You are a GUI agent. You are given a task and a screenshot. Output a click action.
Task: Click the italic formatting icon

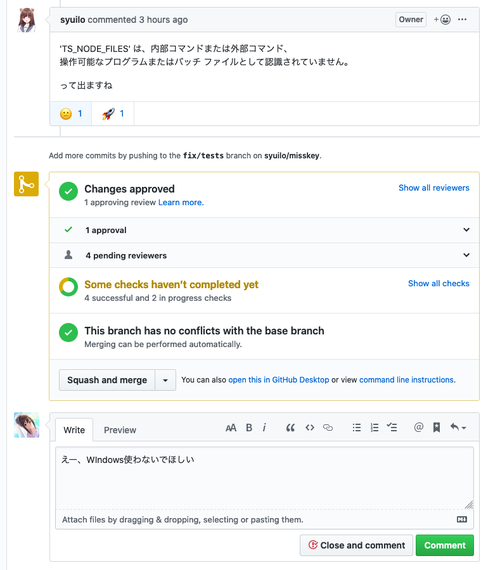pos(264,428)
